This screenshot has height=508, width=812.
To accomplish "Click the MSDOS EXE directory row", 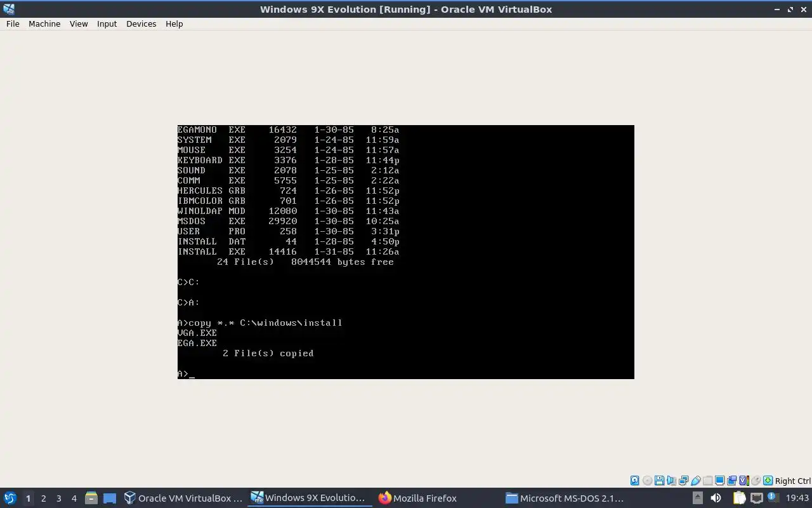I will pyautogui.click(x=288, y=221).
